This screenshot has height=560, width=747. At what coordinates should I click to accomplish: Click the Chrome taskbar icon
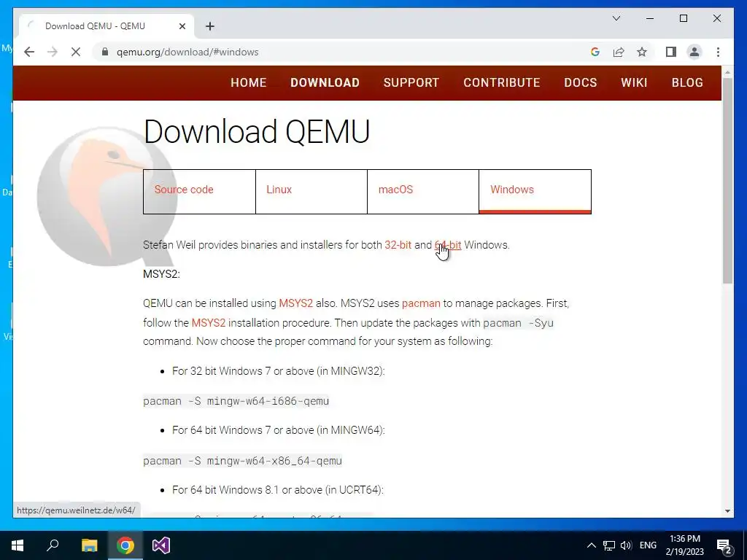pyautogui.click(x=125, y=545)
